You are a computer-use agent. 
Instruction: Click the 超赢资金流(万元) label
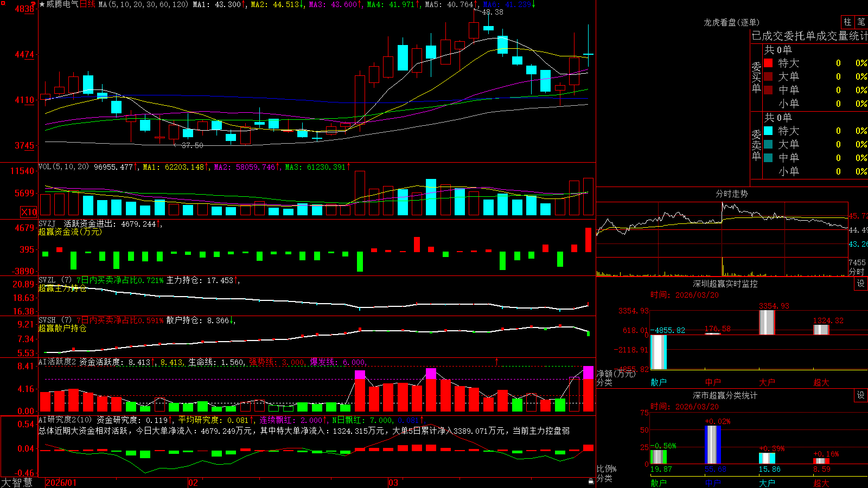pos(70,232)
